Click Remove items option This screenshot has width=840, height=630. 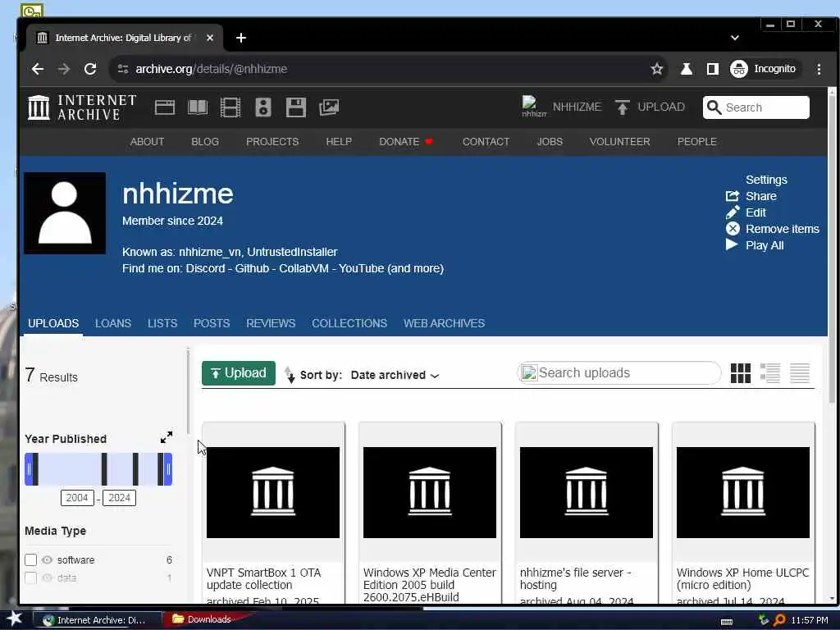(773, 229)
